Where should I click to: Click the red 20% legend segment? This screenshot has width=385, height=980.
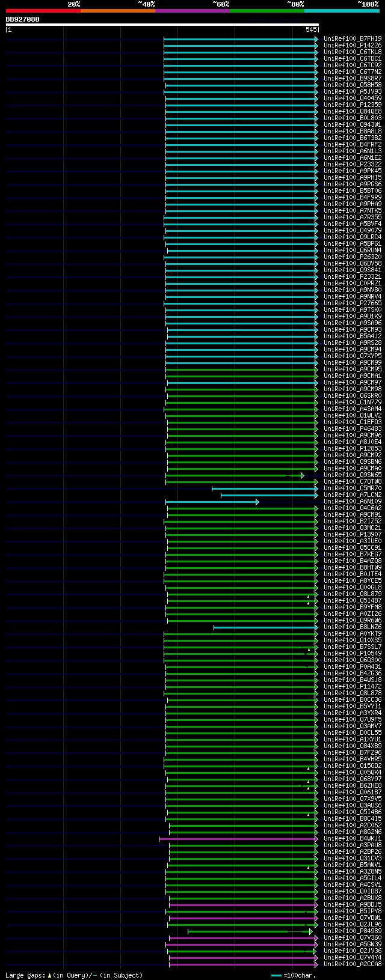tap(43, 11)
